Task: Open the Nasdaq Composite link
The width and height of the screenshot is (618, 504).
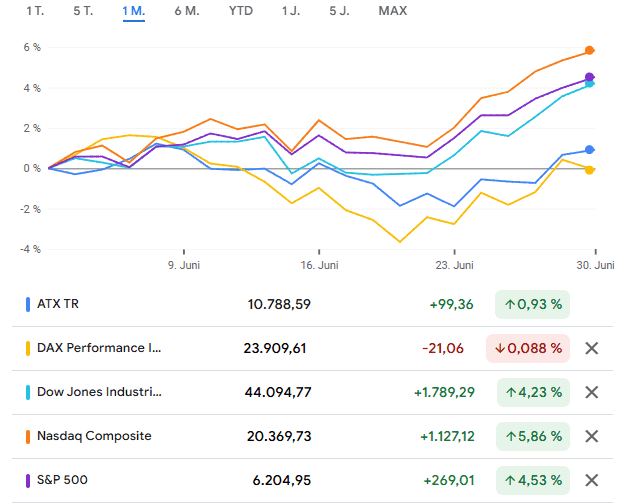Action: [x=94, y=436]
